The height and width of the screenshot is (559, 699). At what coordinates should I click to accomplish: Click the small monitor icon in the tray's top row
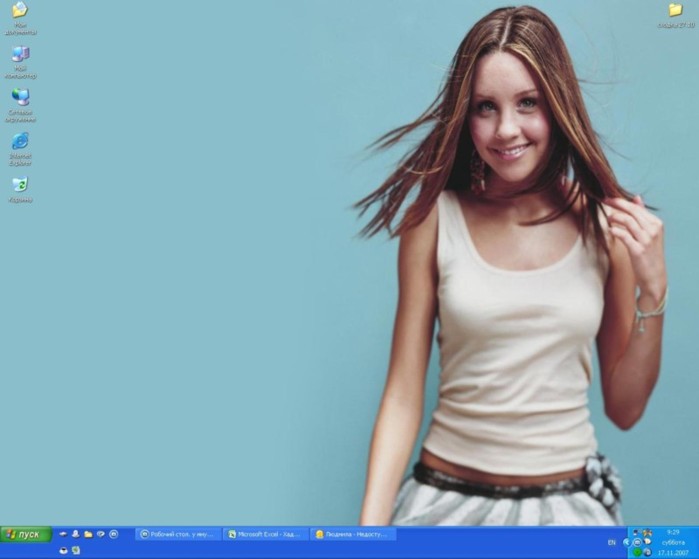coord(636,533)
